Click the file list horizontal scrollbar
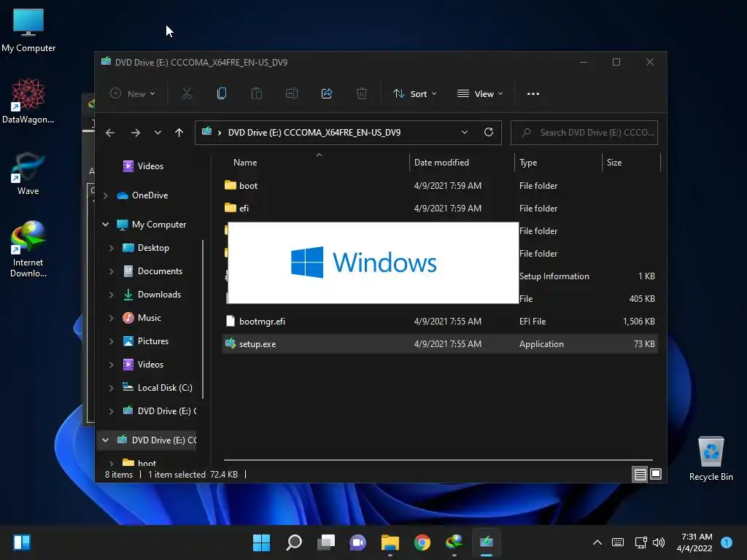 click(x=438, y=460)
